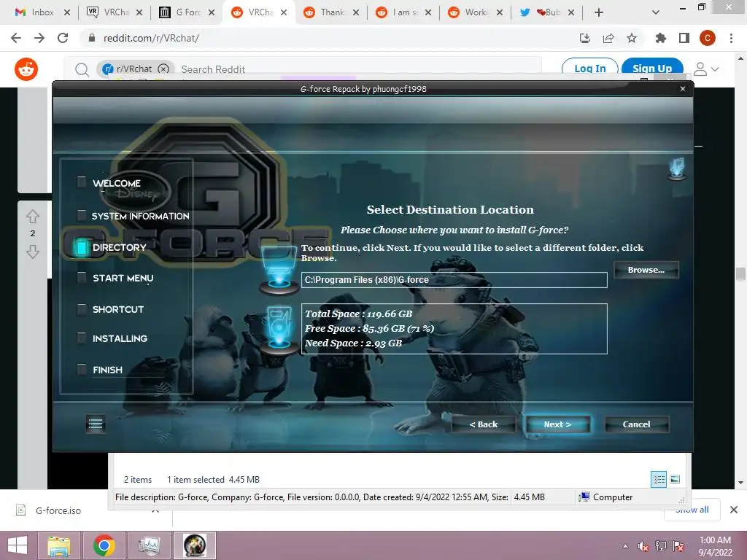747x560 pixels.
Task: Bookmark this page with star icon
Action: point(632,38)
